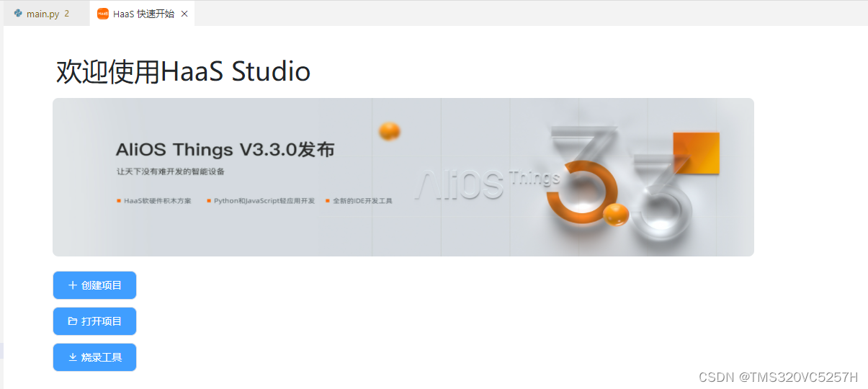868x389 pixels.
Task: Select the HaaS 快速开始 tab label
Action: pos(143,14)
